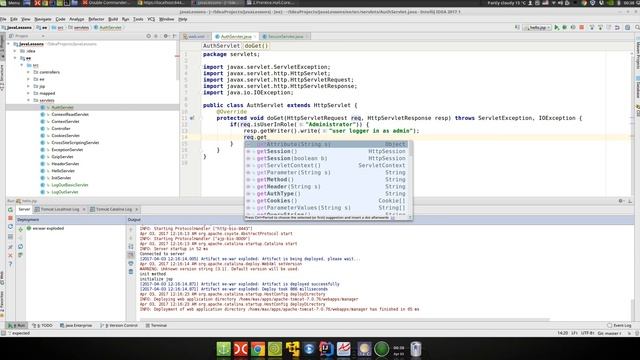Open the Project Structure icon in the top toolbar
This screenshot has height=360, width=640.
tap(627, 28)
